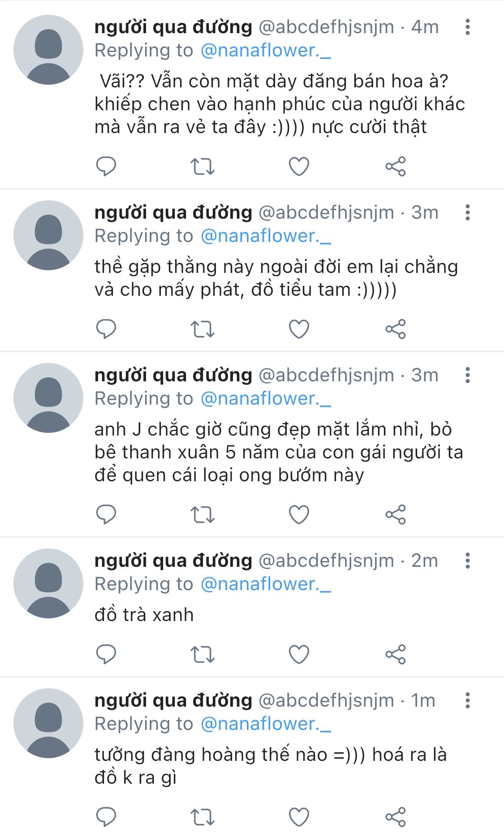Viewport: 504px width, 833px height.
Task: Open the profile avatar on the 1m tweet
Action: point(48,723)
